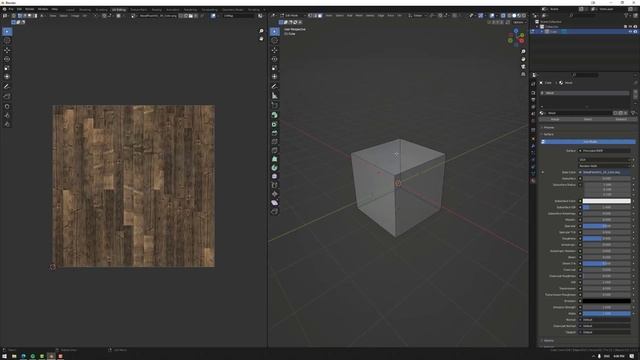Select the Smooth vertices tool

click(275, 176)
